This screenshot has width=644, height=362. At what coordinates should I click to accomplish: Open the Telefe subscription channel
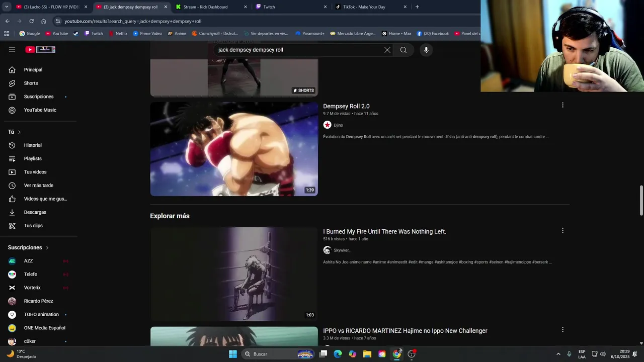pyautogui.click(x=40, y=274)
